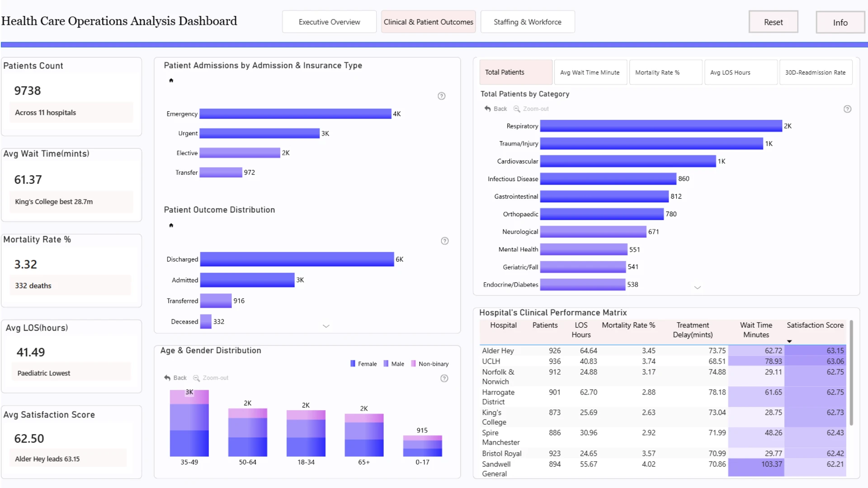Open Executive Overview tab
Image resolution: width=868 pixels, height=488 pixels.
click(x=329, y=22)
